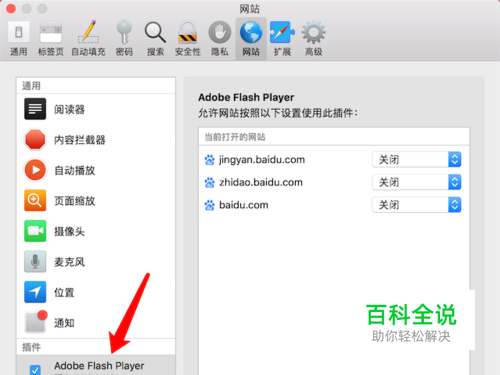
Task: Click the 阅读器 label in sidebar
Action: tap(69, 109)
